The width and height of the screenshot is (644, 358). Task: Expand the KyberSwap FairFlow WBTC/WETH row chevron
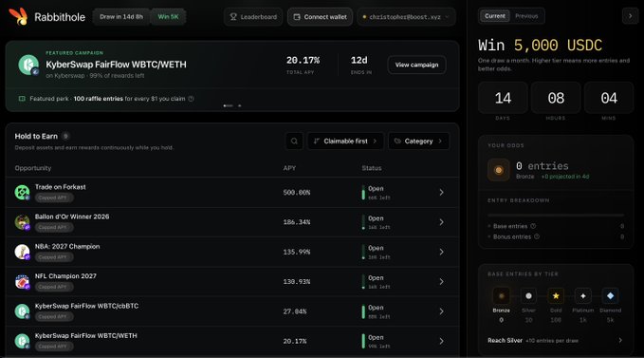pos(442,341)
